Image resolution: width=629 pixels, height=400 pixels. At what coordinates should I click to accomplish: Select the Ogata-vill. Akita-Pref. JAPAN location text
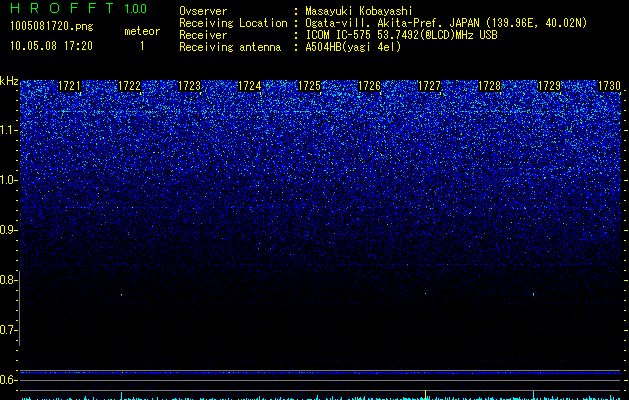[446, 23]
